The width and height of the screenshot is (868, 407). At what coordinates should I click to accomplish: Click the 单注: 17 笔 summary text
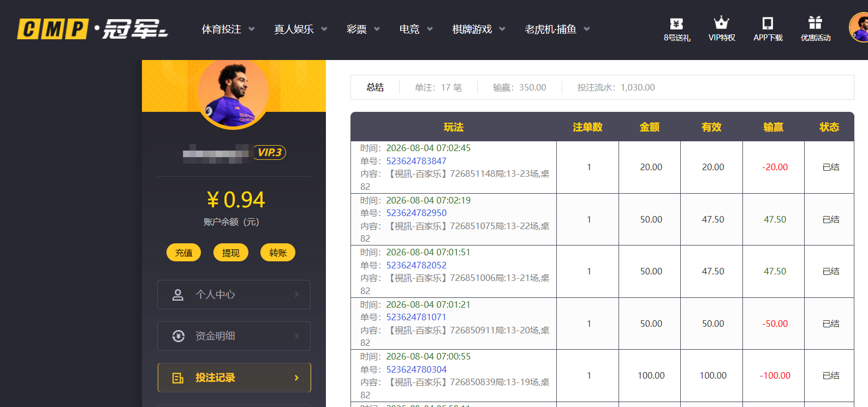pos(438,87)
